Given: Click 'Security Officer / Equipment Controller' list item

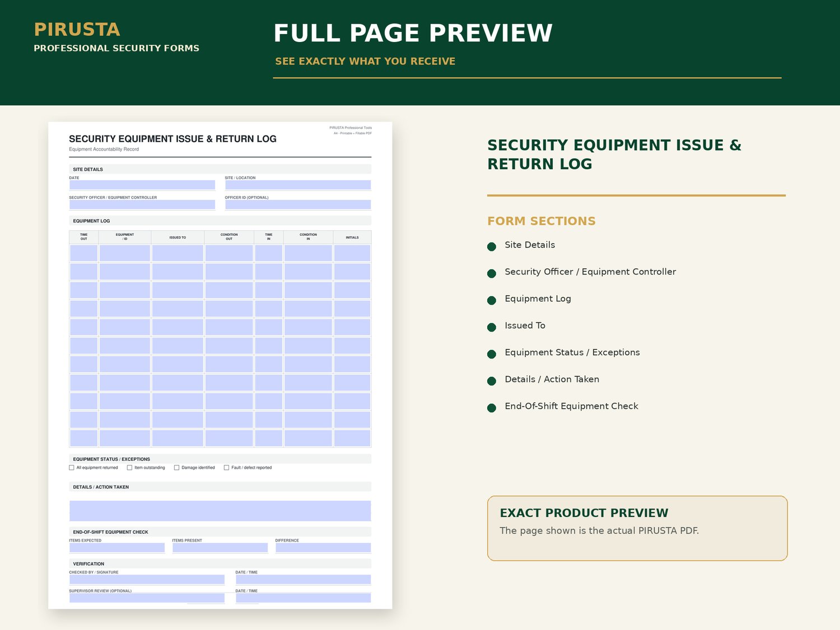Looking at the screenshot, I should click(590, 272).
